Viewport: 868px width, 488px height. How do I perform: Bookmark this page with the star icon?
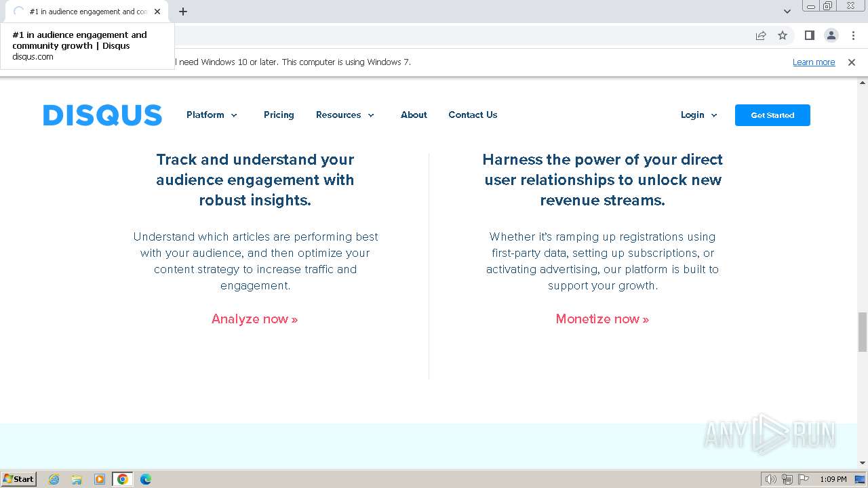(783, 35)
